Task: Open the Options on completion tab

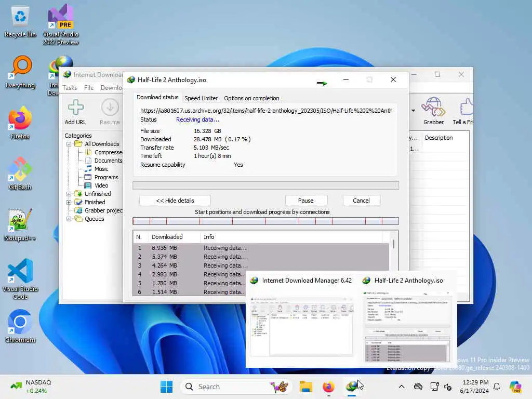Action: point(251,98)
